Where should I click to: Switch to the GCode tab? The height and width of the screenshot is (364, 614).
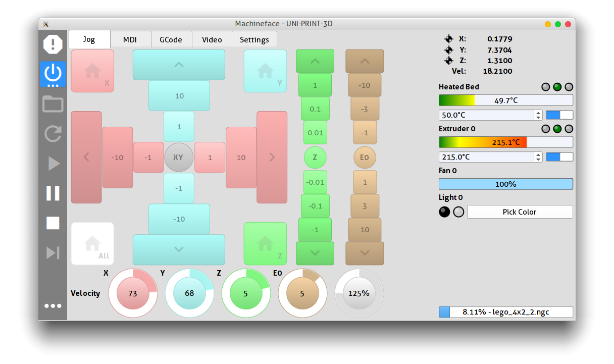coord(171,39)
